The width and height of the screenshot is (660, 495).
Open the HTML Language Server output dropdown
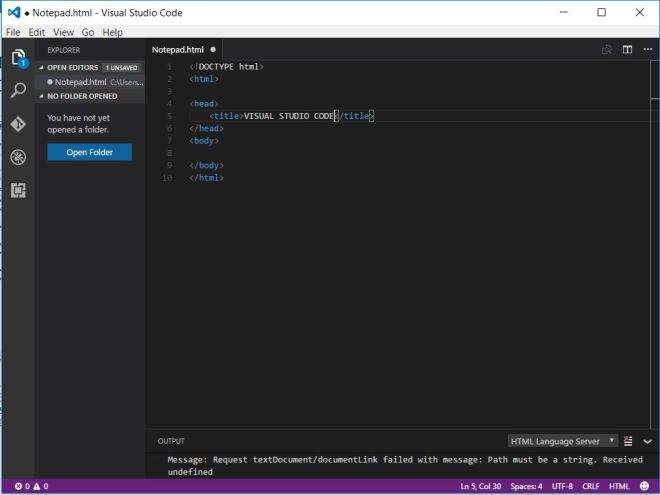[562, 441]
